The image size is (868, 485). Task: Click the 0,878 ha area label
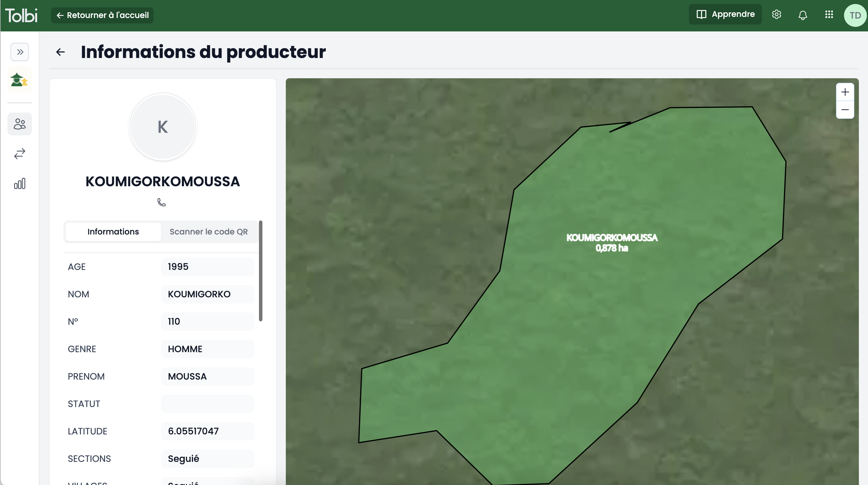pos(612,248)
